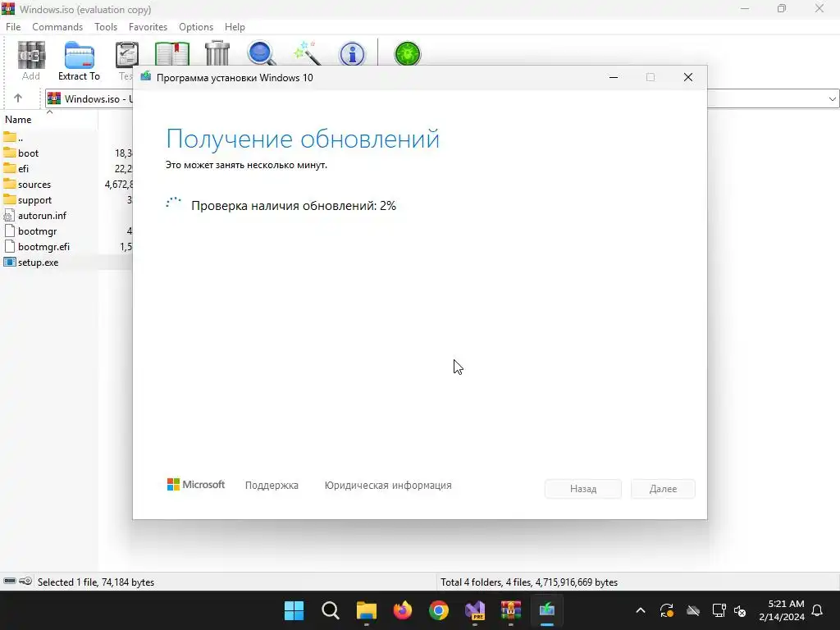Click the Find magnifier toolbar icon
This screenshot has width=840, height=630.
pyautogui.click(x=262, y=53)
